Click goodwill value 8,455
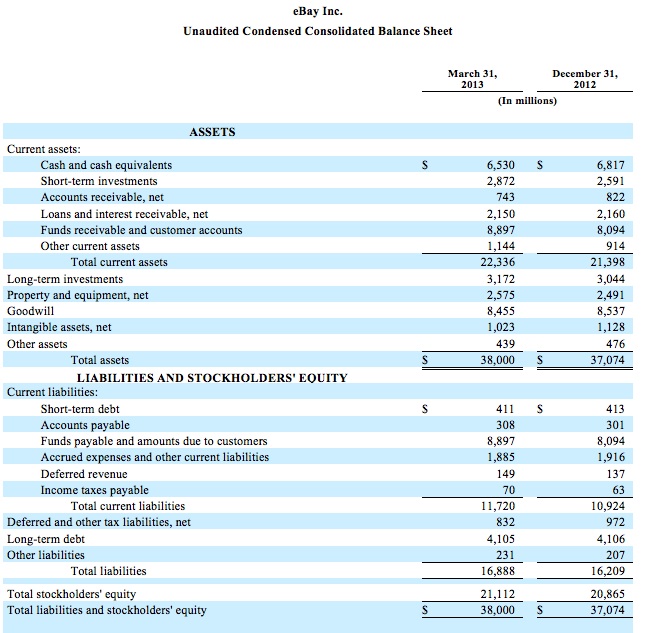The image size is (645, 633). pyautogui.click(x=501, y=311)
